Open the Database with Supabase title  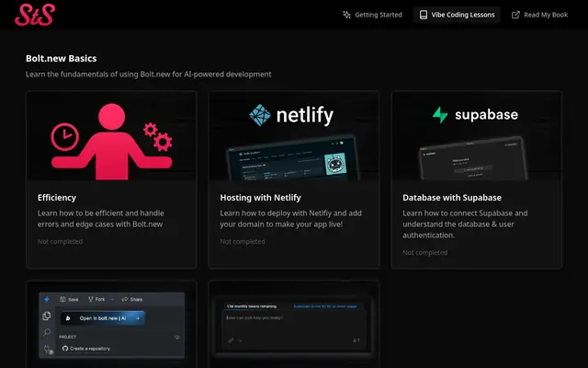(452, 198)
